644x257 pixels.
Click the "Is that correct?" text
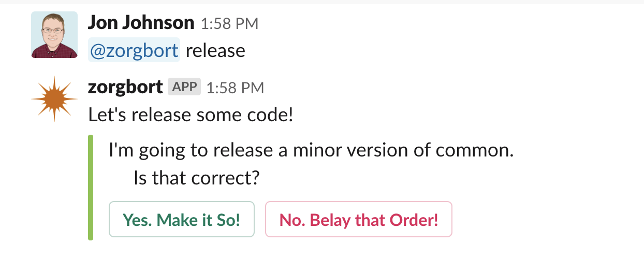point(196,178)
